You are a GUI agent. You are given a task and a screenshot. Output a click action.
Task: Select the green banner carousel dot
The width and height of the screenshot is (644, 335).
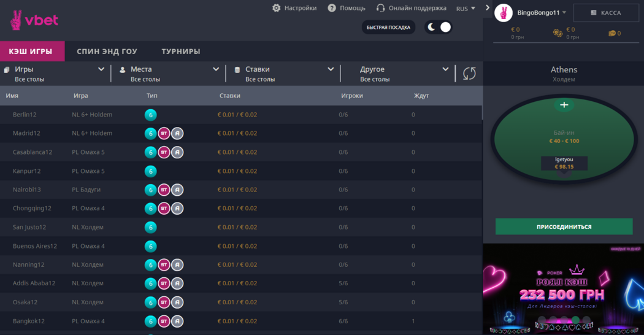[575, 320]
